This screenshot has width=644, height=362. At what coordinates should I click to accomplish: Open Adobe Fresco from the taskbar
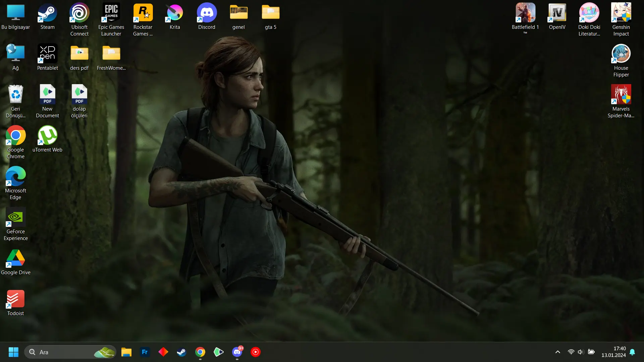point(145,352)
